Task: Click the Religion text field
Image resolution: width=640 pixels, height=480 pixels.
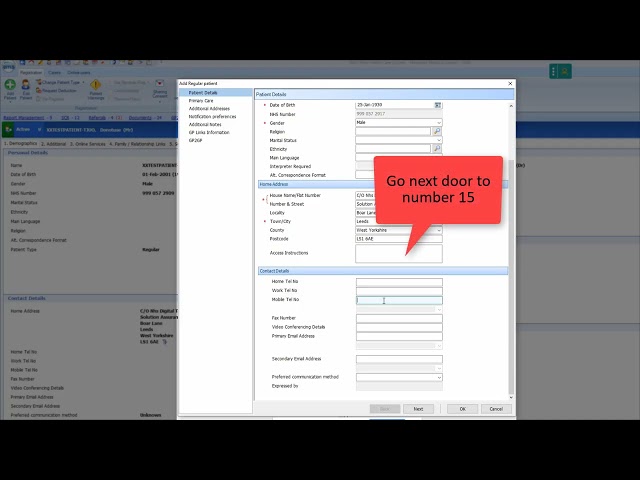Action: pos(393,131)
